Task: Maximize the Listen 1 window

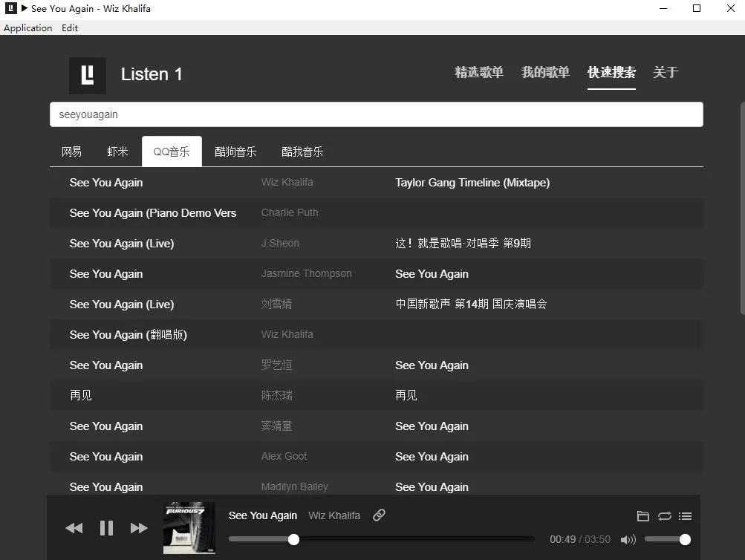Action: [x=697, y=8]
